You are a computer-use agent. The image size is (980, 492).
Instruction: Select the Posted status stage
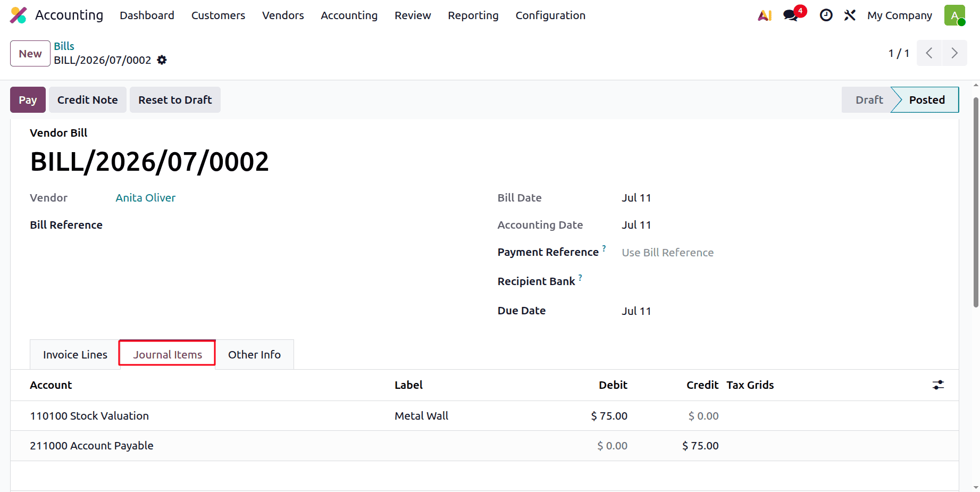927,100
